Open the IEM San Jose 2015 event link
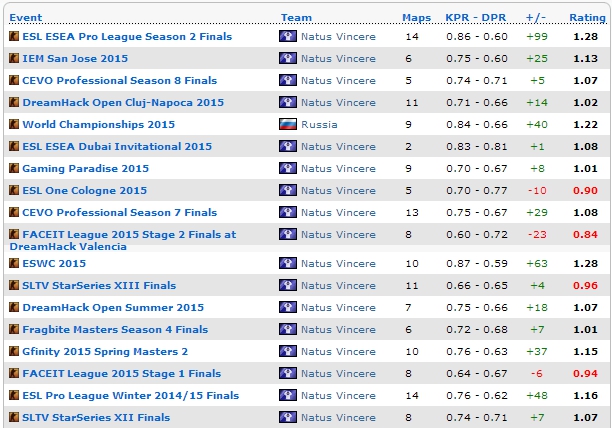Viewport: 612px width, 428px height. coord(75,58)
